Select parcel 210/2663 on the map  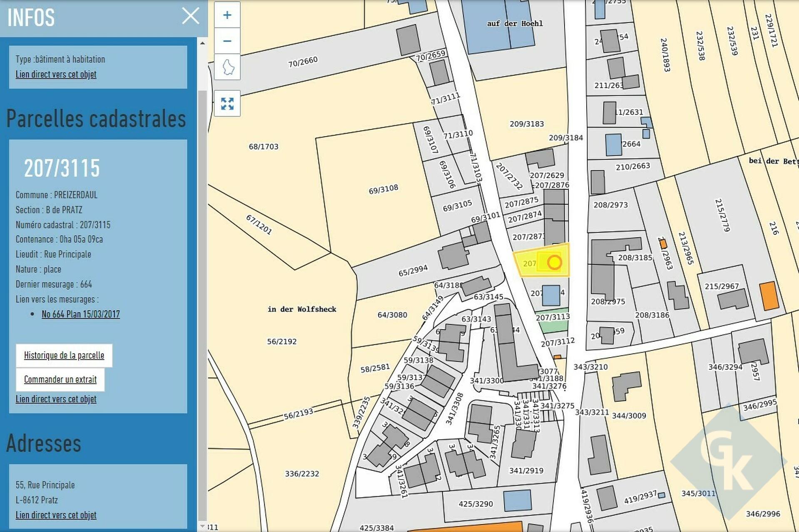click(x=633, y=167)
